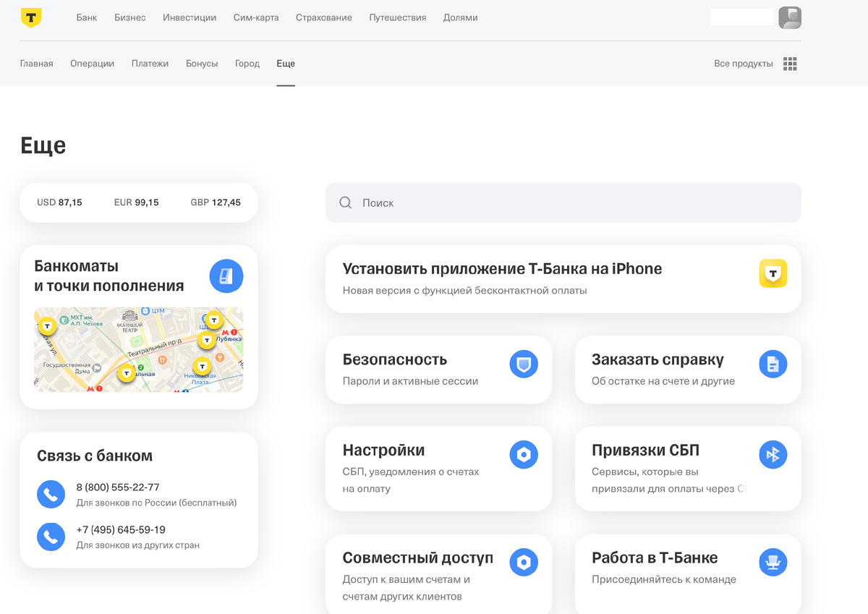The width and height of the screenshot is (868, 614).
Task: Click the Связь с банком heading
Action: [x=95, y=456]
